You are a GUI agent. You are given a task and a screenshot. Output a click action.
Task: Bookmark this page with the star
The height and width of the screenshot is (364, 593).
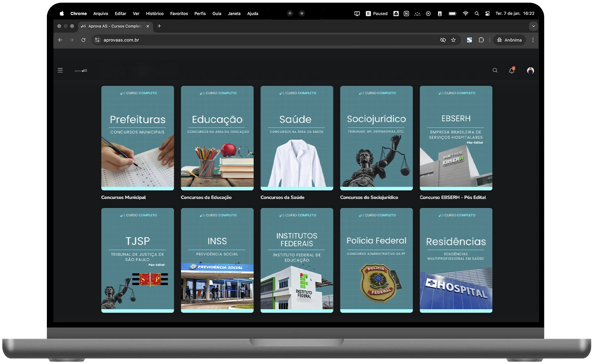tap(453, 40)
